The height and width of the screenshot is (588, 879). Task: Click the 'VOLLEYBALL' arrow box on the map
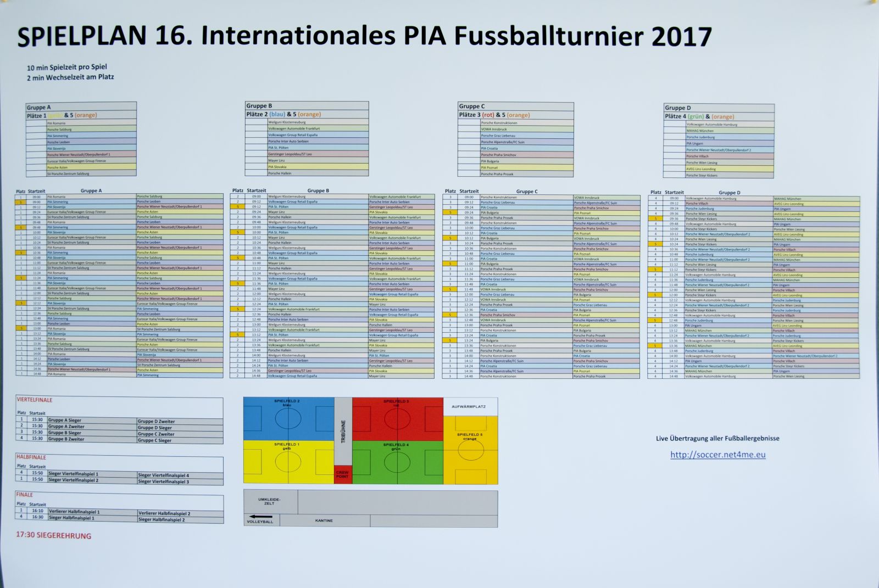[x=261, y=520]
